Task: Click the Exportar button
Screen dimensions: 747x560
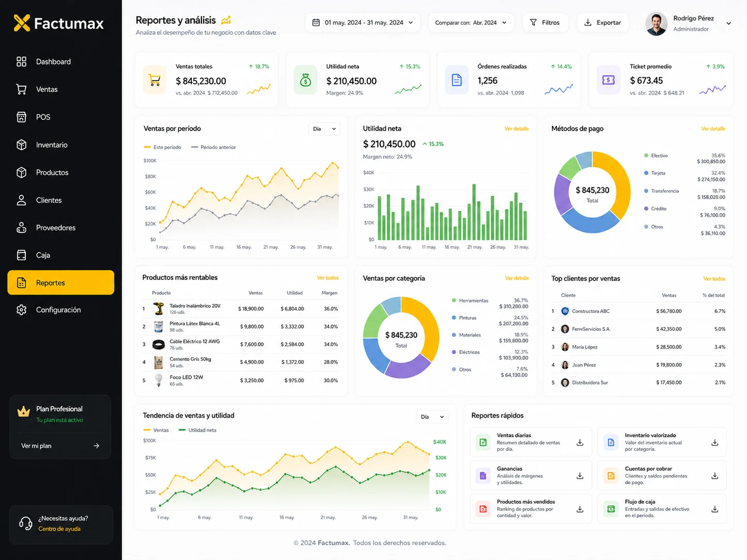Action: pyautogui.click(x=603, y=23)
